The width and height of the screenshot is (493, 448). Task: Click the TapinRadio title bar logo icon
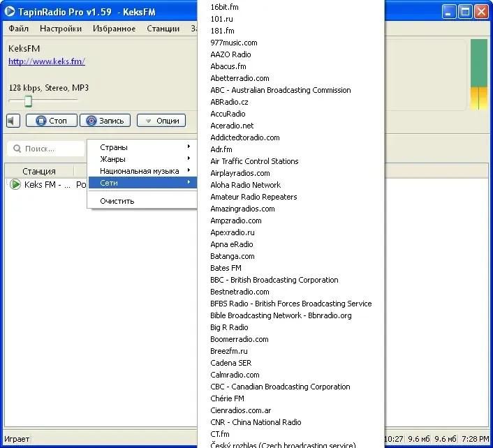click(10, 11)
